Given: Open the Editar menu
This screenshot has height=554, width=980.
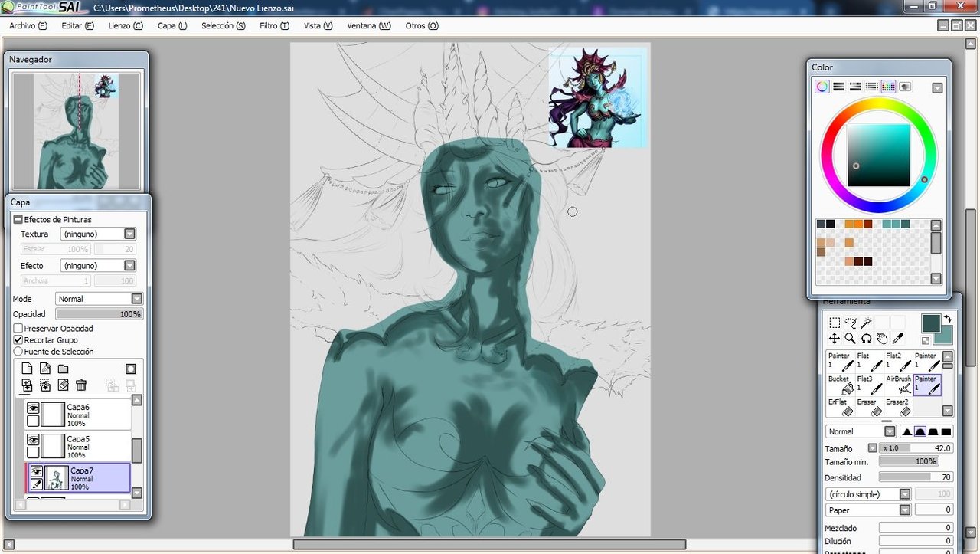Looking at the screenshot, I should pos(77,25).
